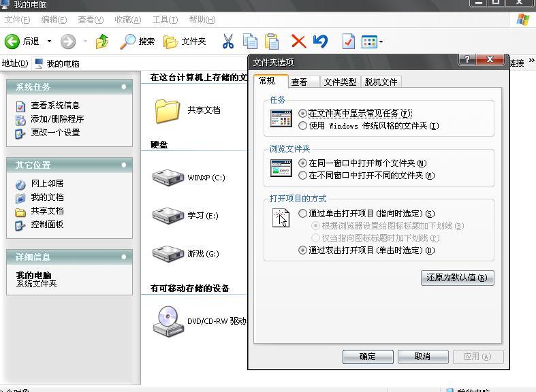Select 通过双击打开项目 radio button
This screenshot has height=392, width=536.
[302, 250]
